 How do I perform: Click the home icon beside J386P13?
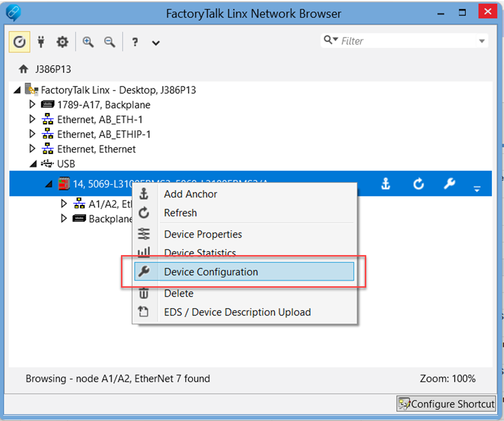pyautogui.click(x=24, y=69)
